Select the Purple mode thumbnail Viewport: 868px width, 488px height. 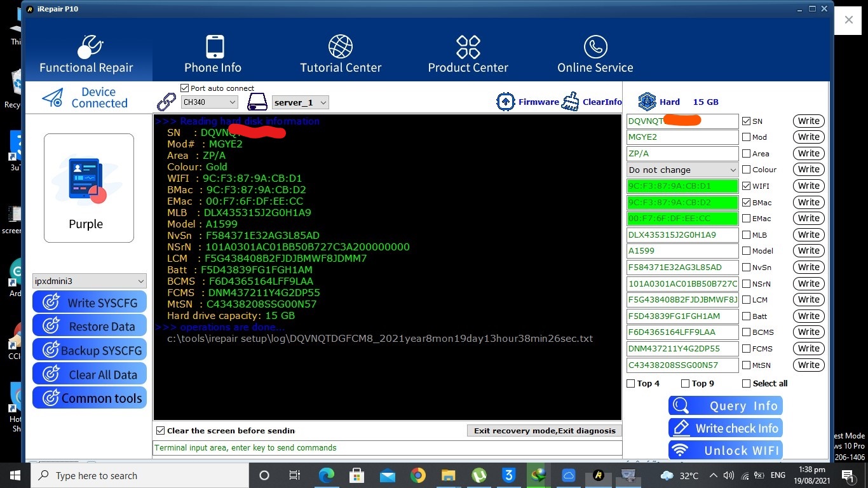pyautogui.click(x=89, y=188)
